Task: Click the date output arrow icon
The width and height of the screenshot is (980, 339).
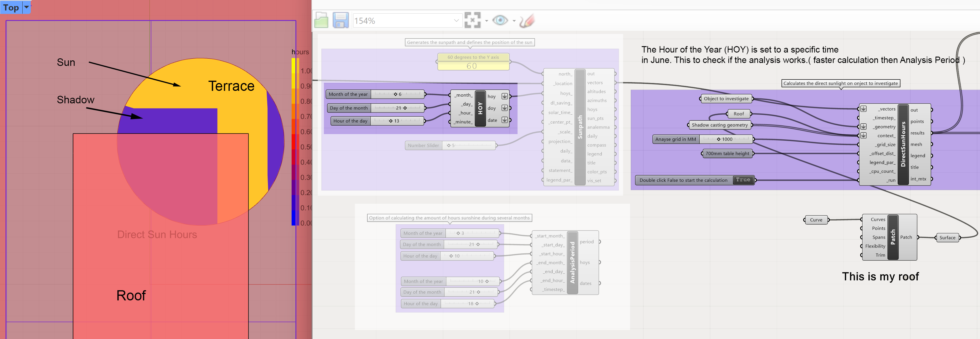Action: coord(504,120)
